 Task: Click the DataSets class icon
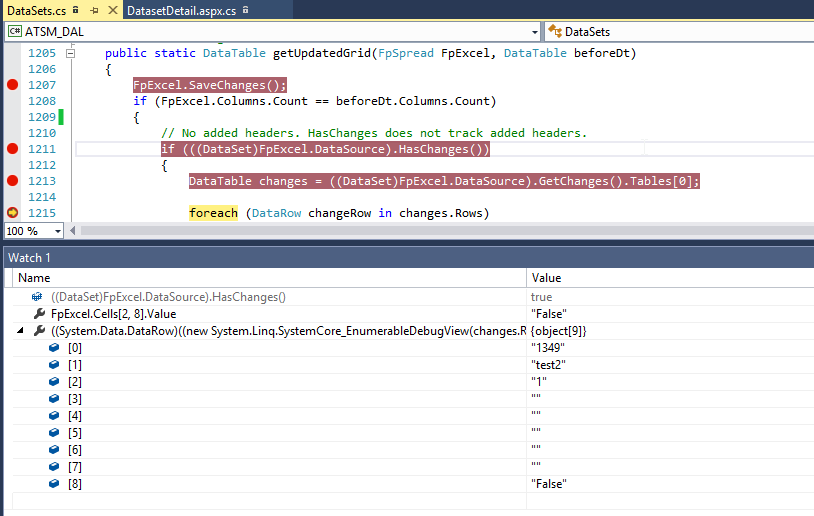click(555, 32)
